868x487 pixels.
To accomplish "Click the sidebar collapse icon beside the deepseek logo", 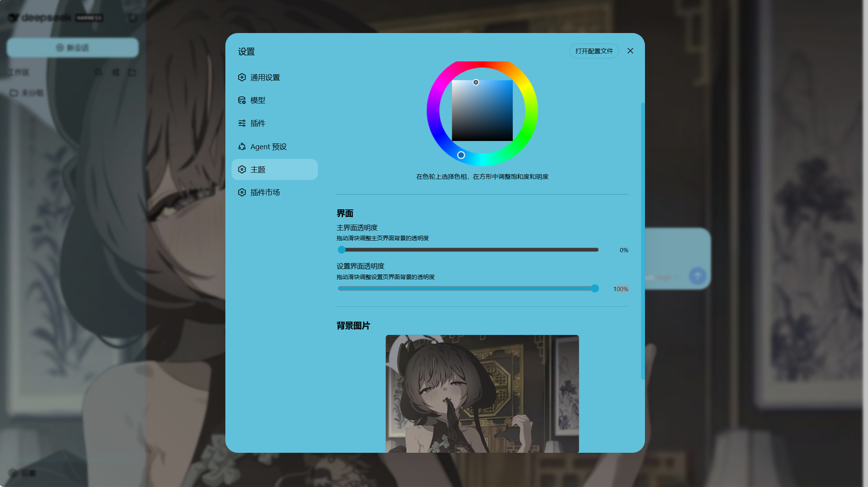I will pos(132,18).
